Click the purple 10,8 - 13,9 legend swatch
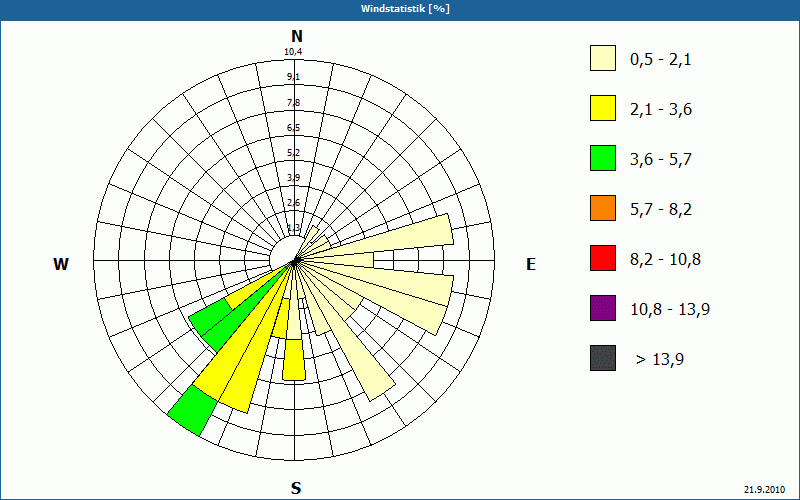 coord(603,308)
